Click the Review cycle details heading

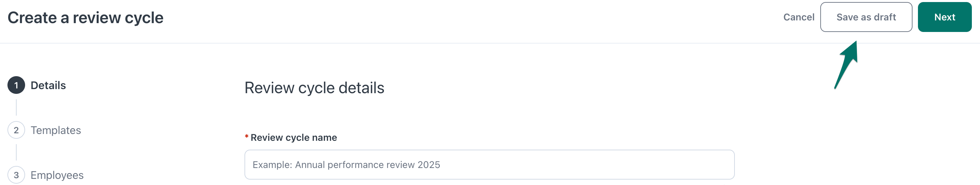pyautogui.click(x=314, y=88)
